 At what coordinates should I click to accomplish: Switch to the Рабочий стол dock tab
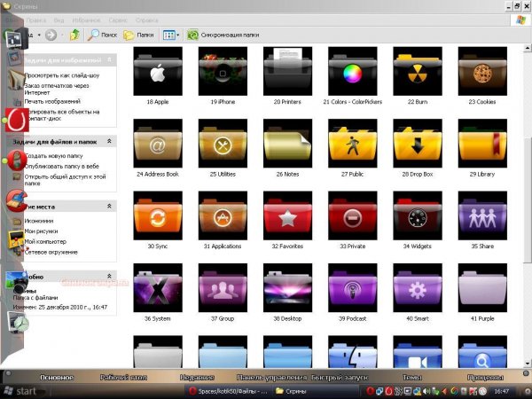123,378
